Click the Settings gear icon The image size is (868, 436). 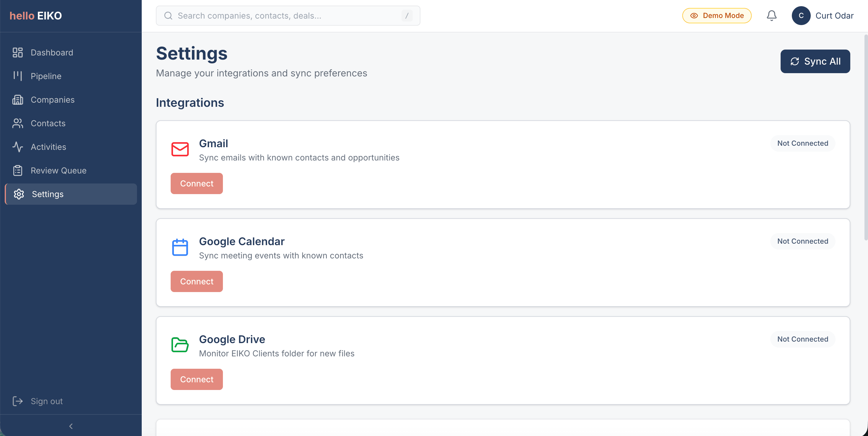coord(19,194)
